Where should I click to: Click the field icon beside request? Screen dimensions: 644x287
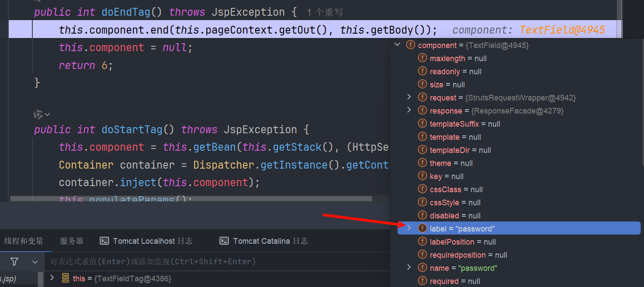(422, 97)
